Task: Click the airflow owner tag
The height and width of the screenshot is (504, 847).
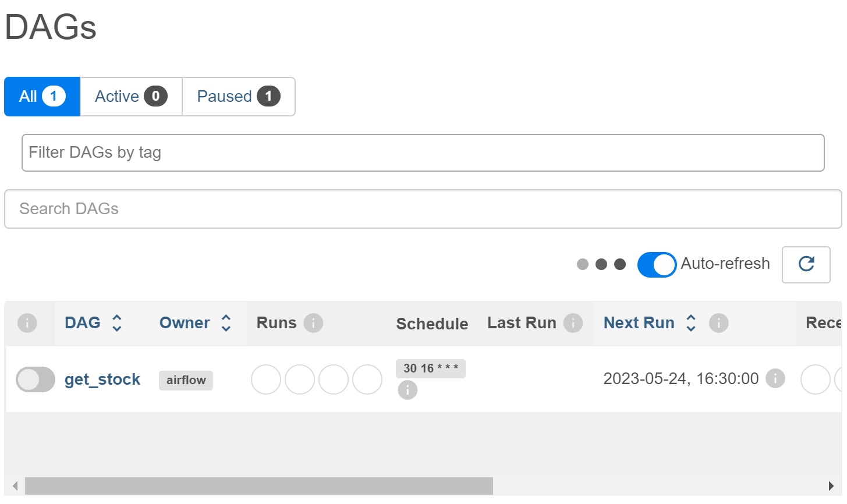Action: [186, 380]
